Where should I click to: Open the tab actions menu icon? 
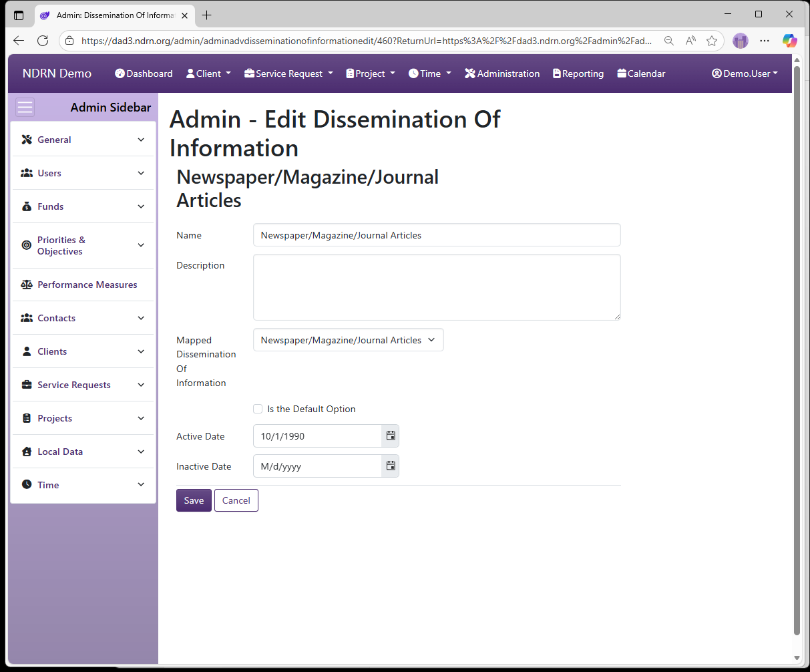[19, 15]
